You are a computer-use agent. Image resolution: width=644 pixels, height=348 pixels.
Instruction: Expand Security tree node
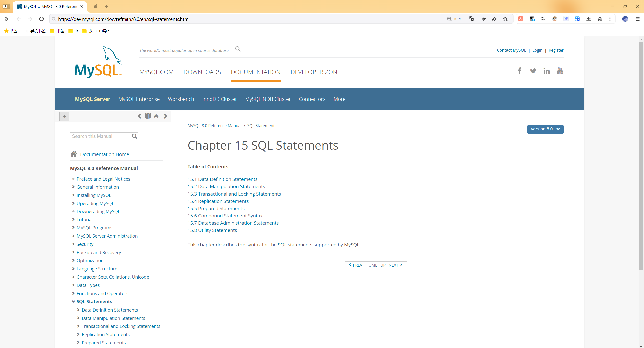coord(73,244)
